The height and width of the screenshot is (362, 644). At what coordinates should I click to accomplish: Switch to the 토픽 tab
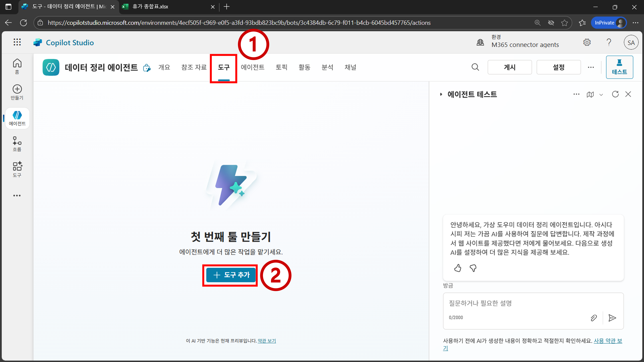[281, 67]
